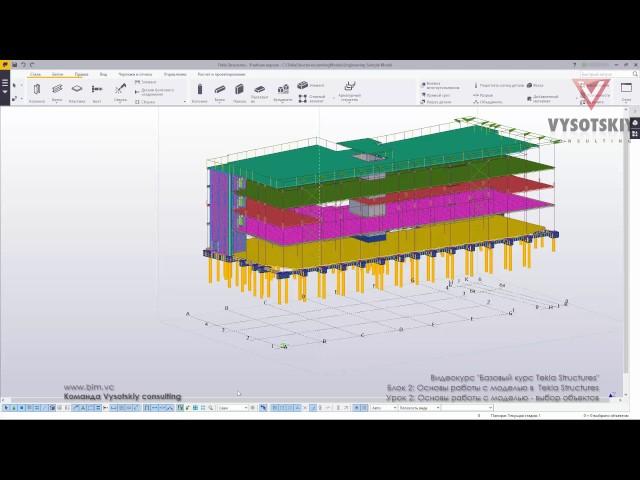Click the Save icon in title bar
Viewport: 640px width, 480px height.
[x=15, y=65]
